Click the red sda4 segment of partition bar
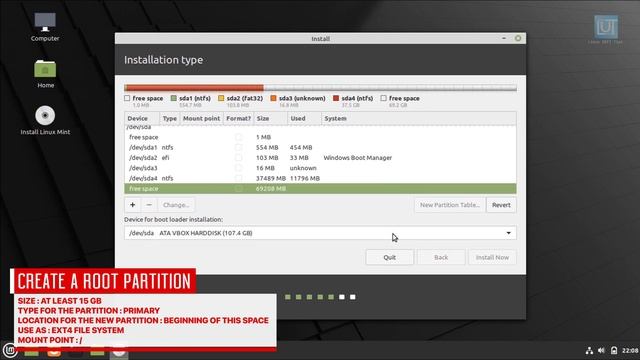The width and height of the screenshot is (640, 360). 196,88
